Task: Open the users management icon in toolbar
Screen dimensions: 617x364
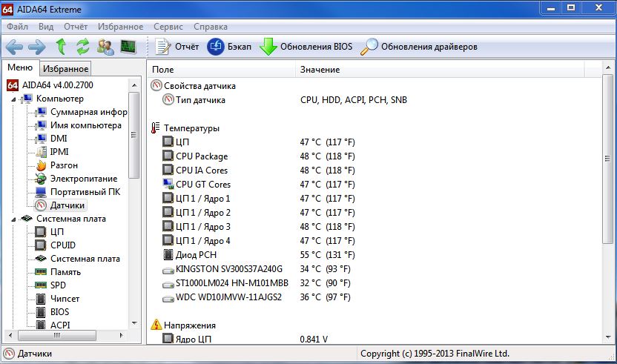Action: coord(105,47)
